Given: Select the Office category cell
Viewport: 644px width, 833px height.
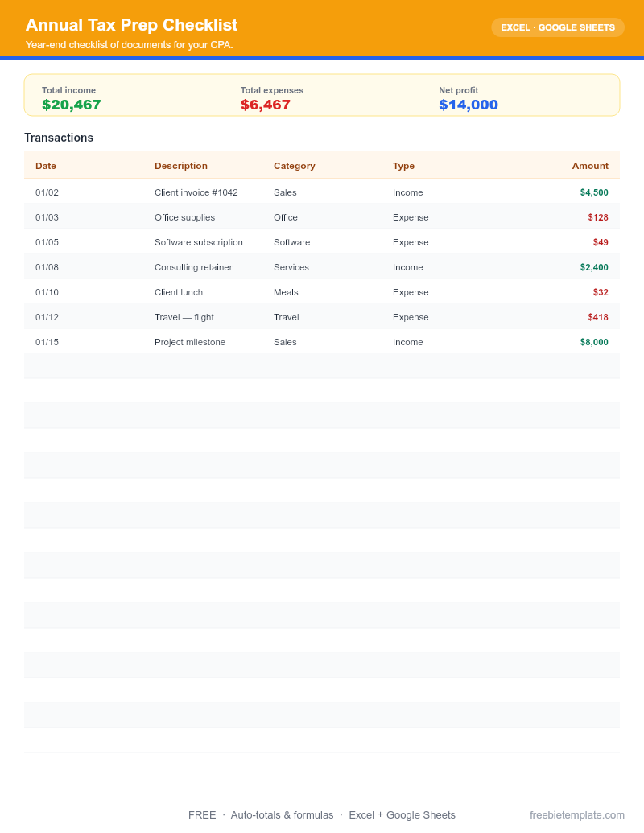Looking at the screenshot, I should 285,217.
